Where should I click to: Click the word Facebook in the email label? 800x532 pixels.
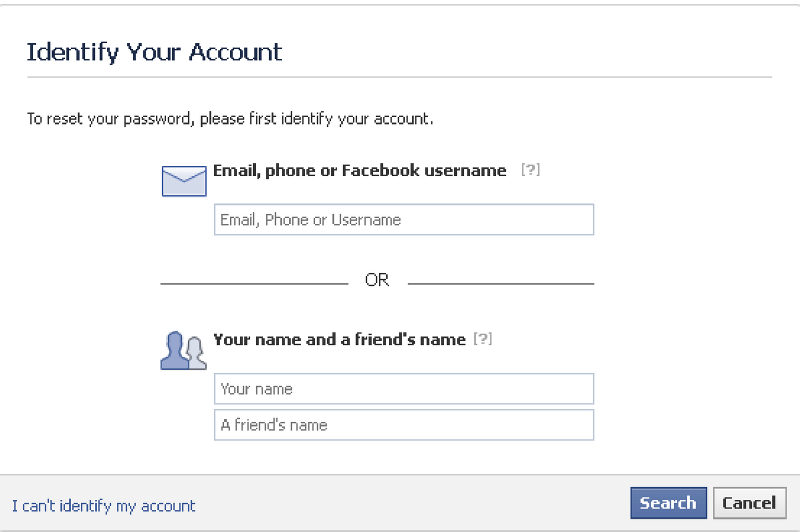pyautogui.click(x=380, y=170)
